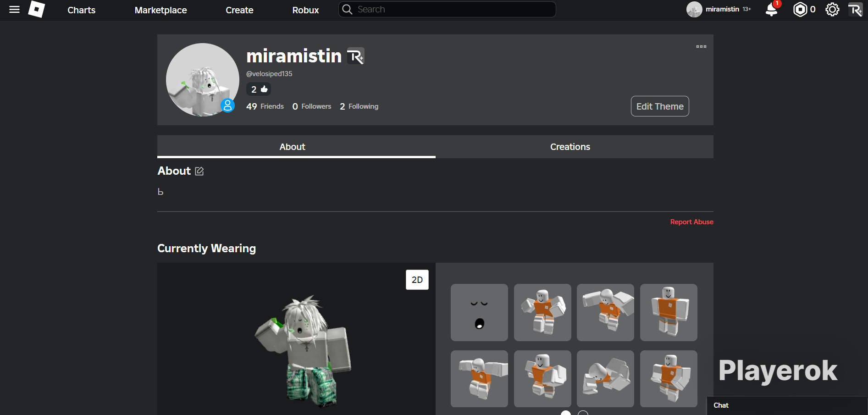868x415 pixels.
Task: Open the 49 Friends list
Action: pyautogui.click(x=265, y=106)
